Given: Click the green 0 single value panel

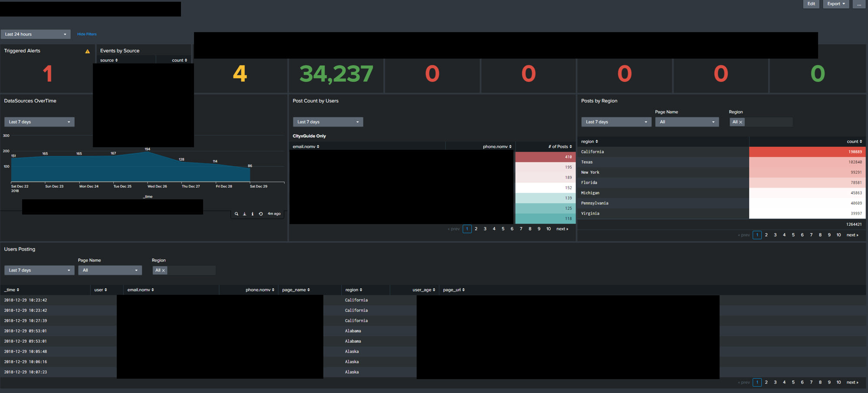Looking at the screenshot, I should tap(818, 74).
